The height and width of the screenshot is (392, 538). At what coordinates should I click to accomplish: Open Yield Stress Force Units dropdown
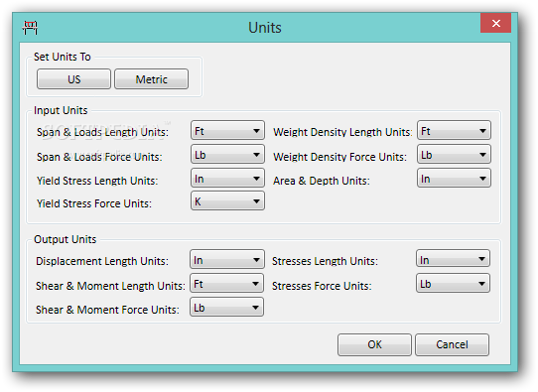227,201
